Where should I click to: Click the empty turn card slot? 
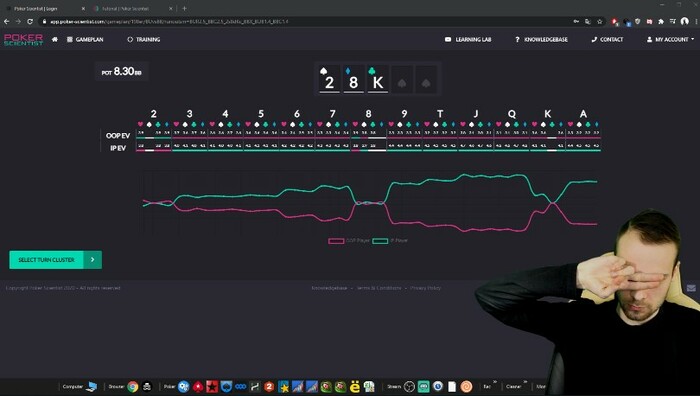tap(402, 79)
